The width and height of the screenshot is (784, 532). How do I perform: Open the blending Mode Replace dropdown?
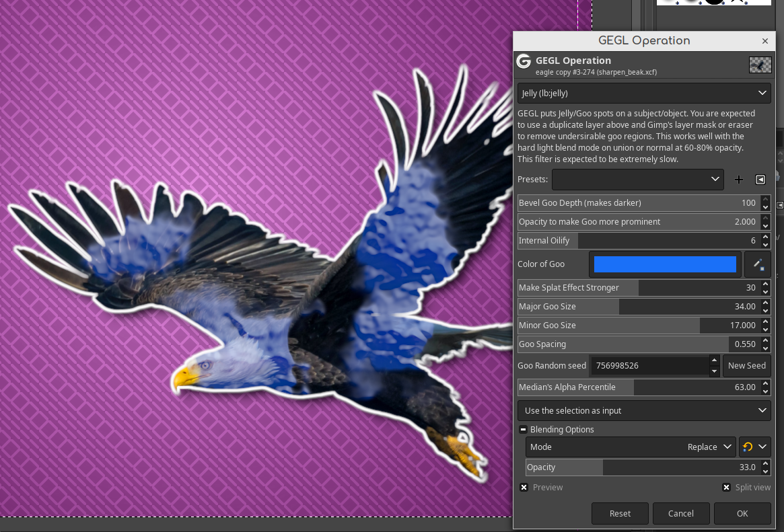pos(630,447)
